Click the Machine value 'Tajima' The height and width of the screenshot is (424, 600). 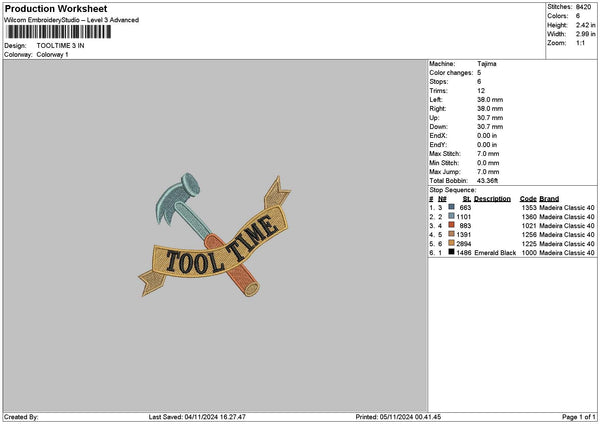click(487, 64)
